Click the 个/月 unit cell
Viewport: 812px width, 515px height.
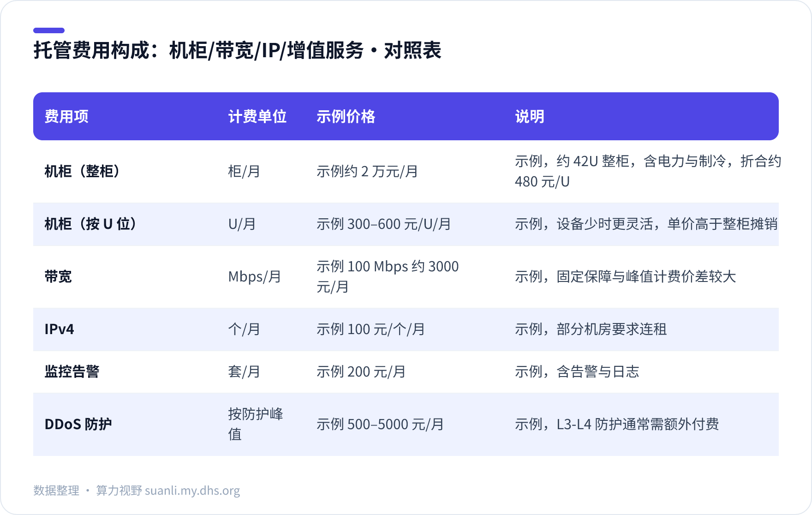pyautogui.click(x=244, y=329)
